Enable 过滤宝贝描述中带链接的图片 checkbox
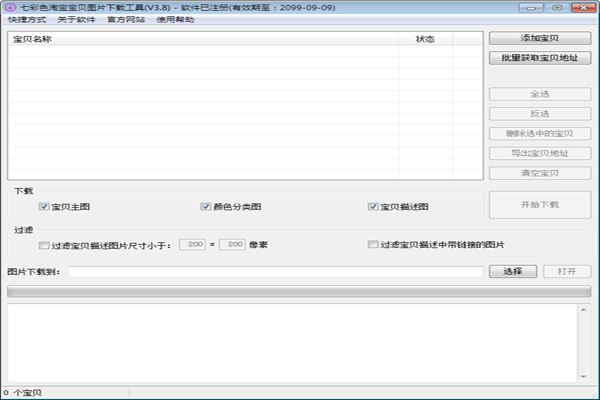This screenshot has height=400, width=600. (372, 244)
